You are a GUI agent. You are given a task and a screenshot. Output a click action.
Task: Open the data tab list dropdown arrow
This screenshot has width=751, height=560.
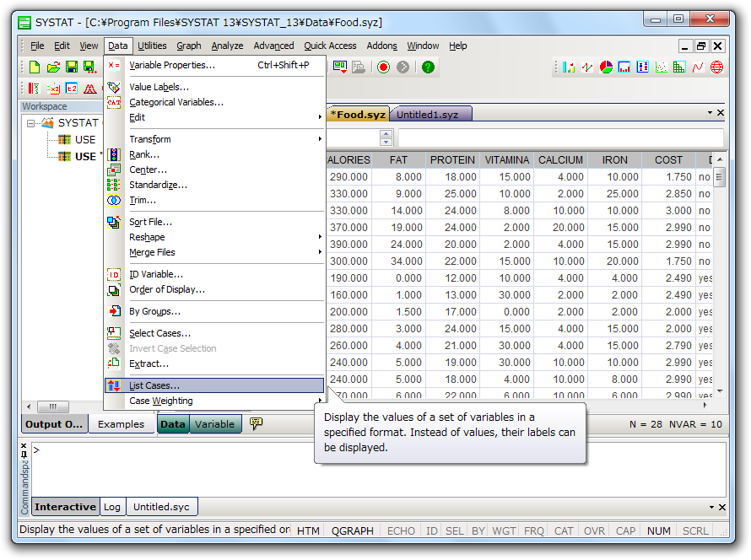click(710, 113)
